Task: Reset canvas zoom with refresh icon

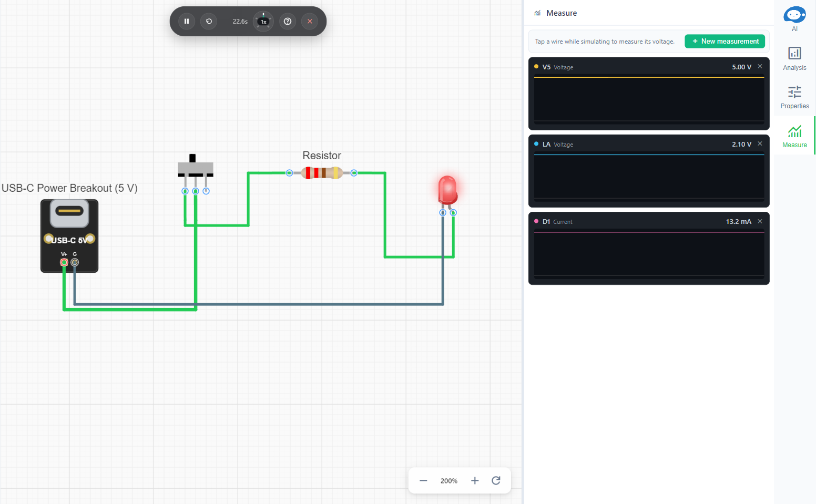Action: click(496, 480)
